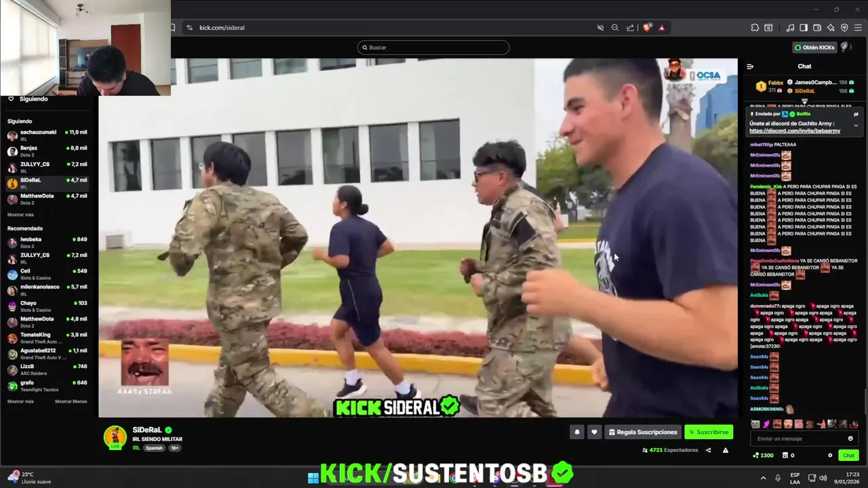Screen dimensions: 868x488
Task: Click the tab search icon in toolbar
Action: [768, 28]
